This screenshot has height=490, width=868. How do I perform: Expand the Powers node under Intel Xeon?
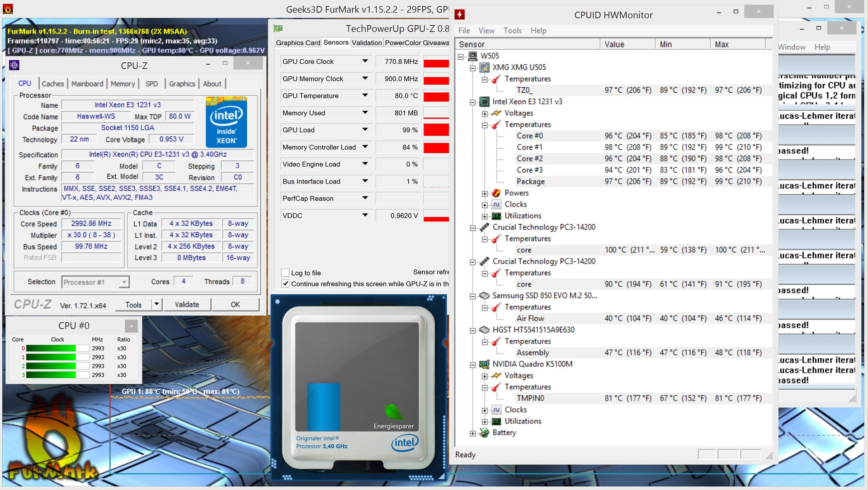tap(485, 193)
